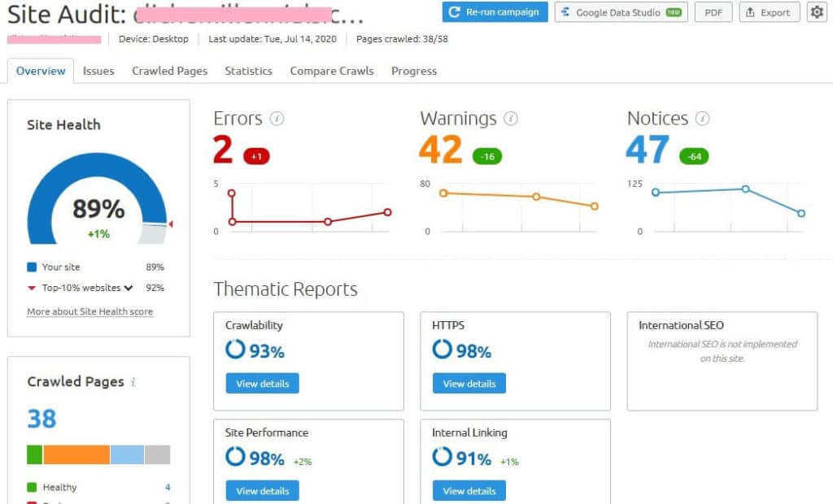Click the Notices info icon

702,119
